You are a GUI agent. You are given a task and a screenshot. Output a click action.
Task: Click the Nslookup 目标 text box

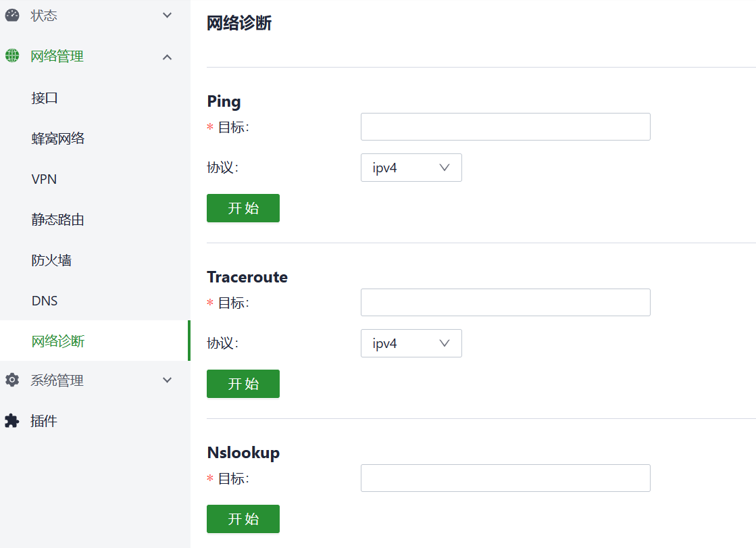click(505, 478)
